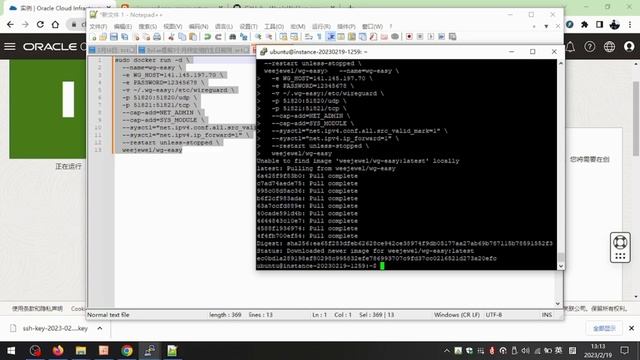Click the Cut scissors icon in Notepad++ toolbar

171,37
